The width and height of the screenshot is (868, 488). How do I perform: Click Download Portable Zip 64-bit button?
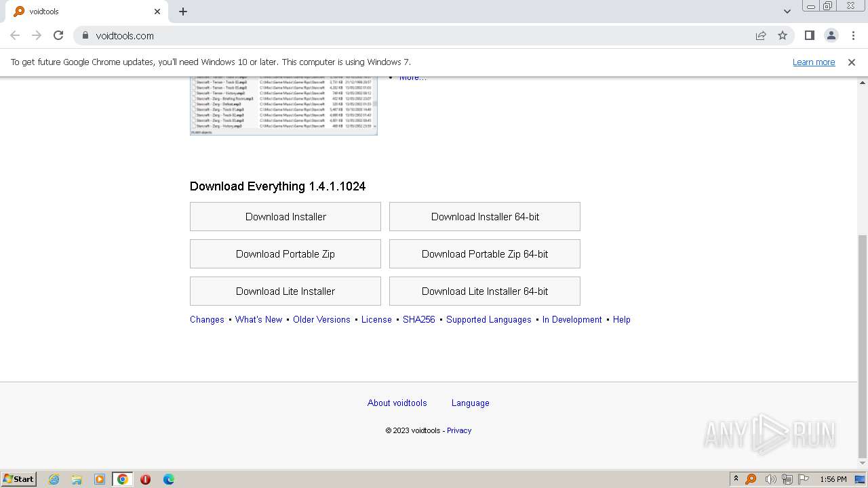(485, 254)
